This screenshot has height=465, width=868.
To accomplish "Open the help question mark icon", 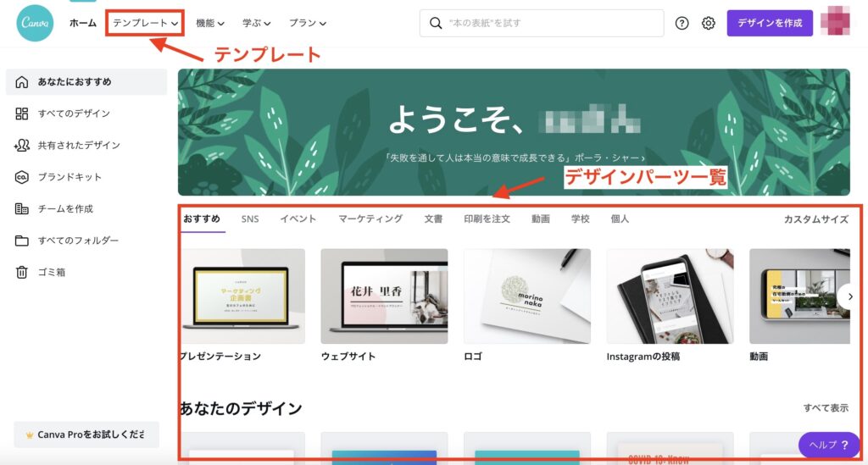I will [x=682, y=23].
